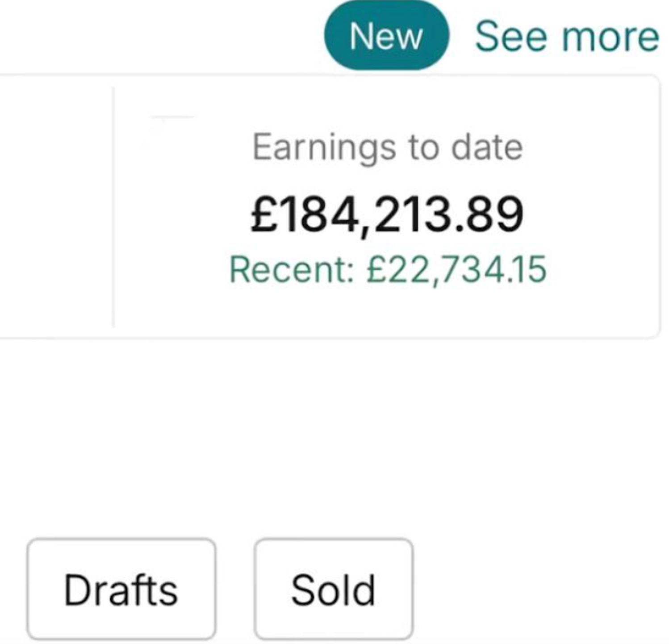The width and height of the screenshot is (669, 644).
Task: Switch to the Drafts tab
Action: (121, 590)
